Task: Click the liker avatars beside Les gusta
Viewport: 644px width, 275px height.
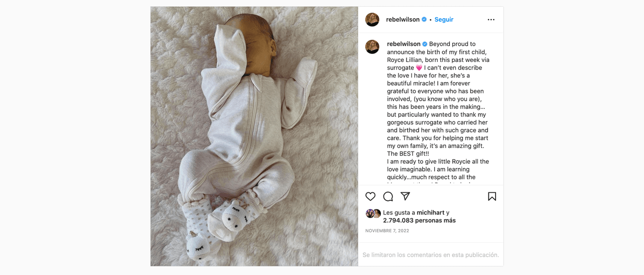Action: point(373,214)
